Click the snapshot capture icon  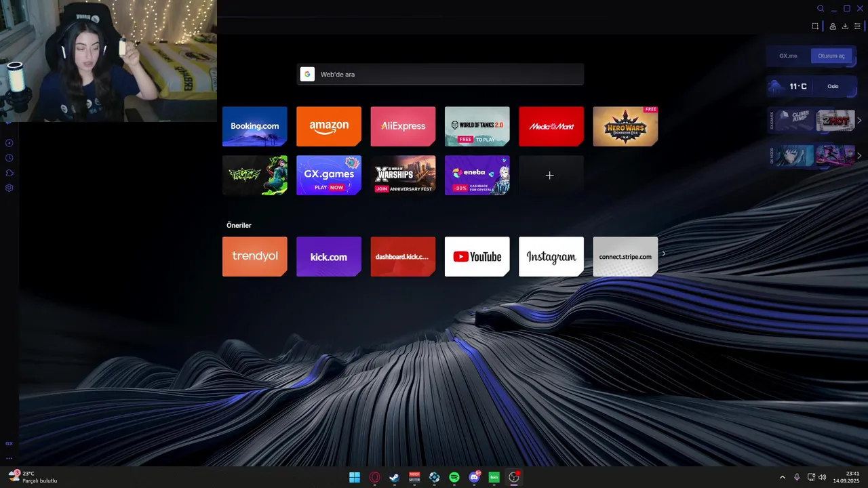815,26
